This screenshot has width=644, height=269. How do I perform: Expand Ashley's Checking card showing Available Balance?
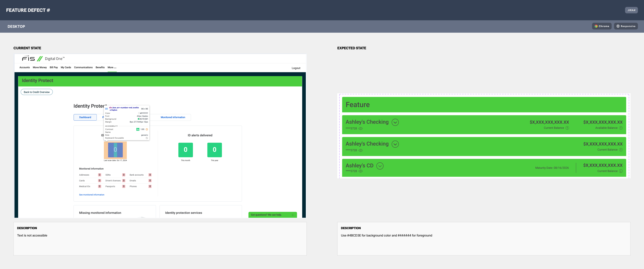[395, 122]
